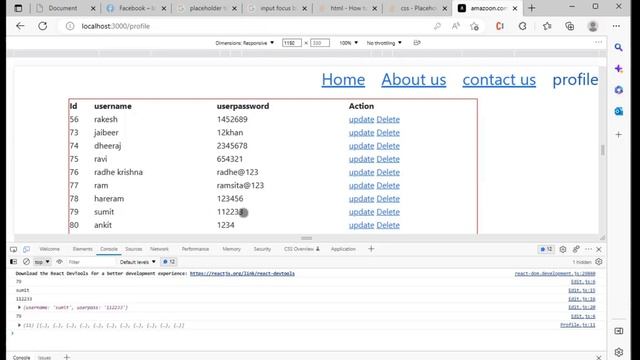Toggle the inspect element picker icon
640x360 pixels.
[13, 249]
